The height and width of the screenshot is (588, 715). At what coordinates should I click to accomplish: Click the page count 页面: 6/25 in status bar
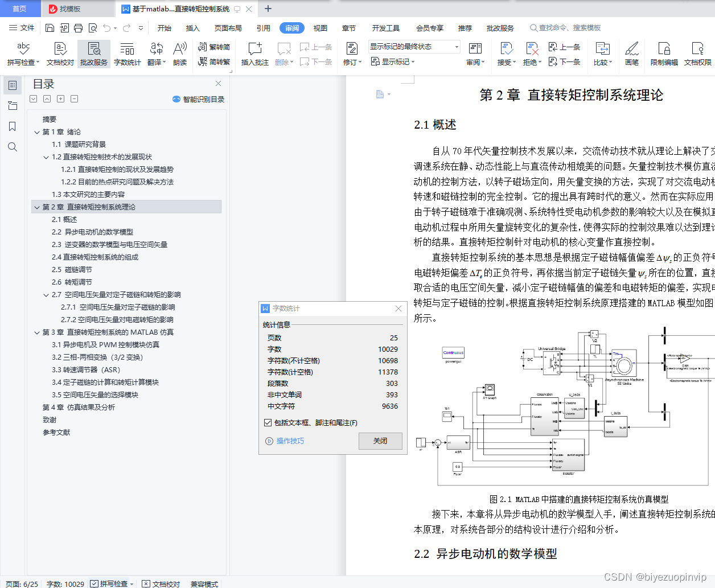(20, 583)
